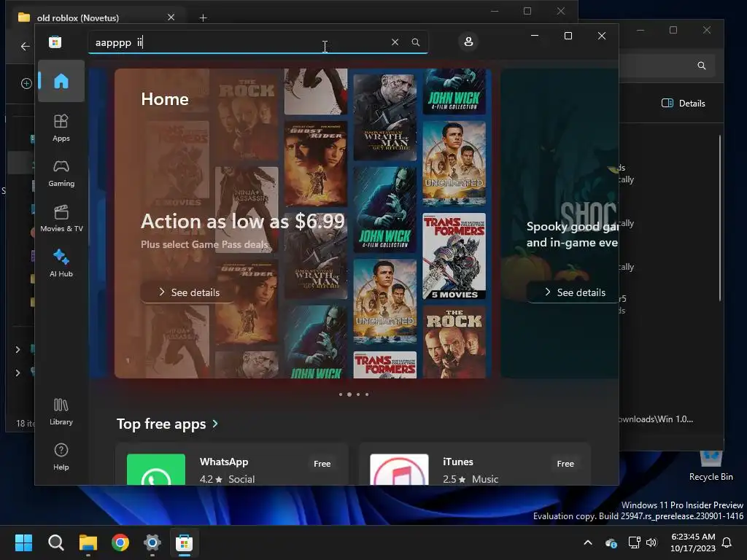747x560 pixels.
Task: Select the first carousel page dot
Action: coord(341,394)
